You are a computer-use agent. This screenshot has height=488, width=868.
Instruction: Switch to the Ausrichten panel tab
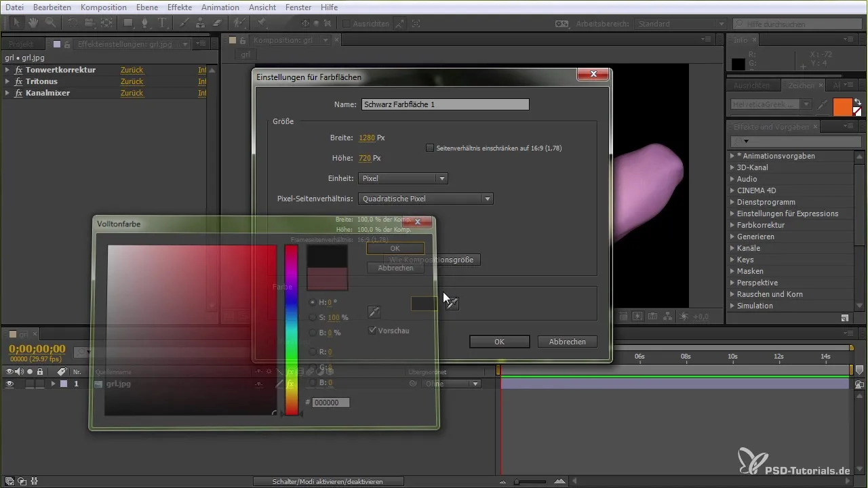click(751, 86)
